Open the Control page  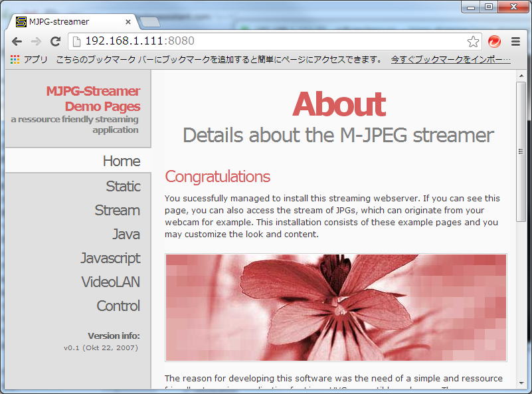pos(118,306)
